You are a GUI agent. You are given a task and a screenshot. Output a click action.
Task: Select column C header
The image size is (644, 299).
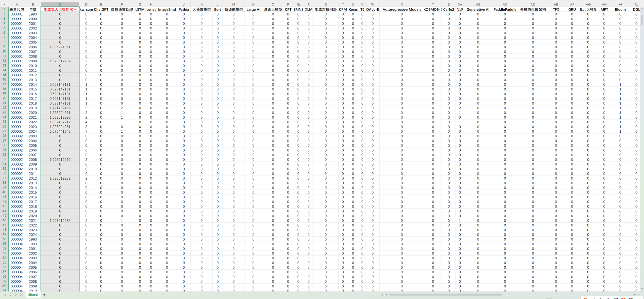(x=60, y=4)
